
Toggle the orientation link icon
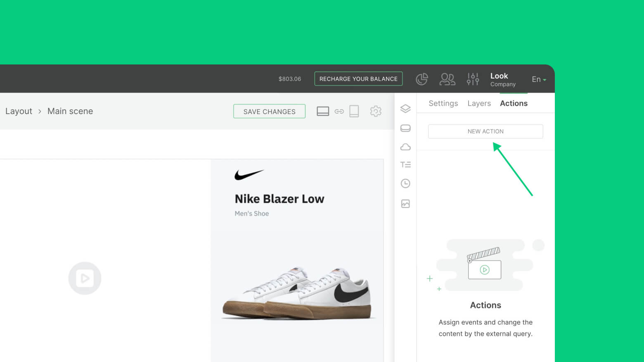[339, 112]
